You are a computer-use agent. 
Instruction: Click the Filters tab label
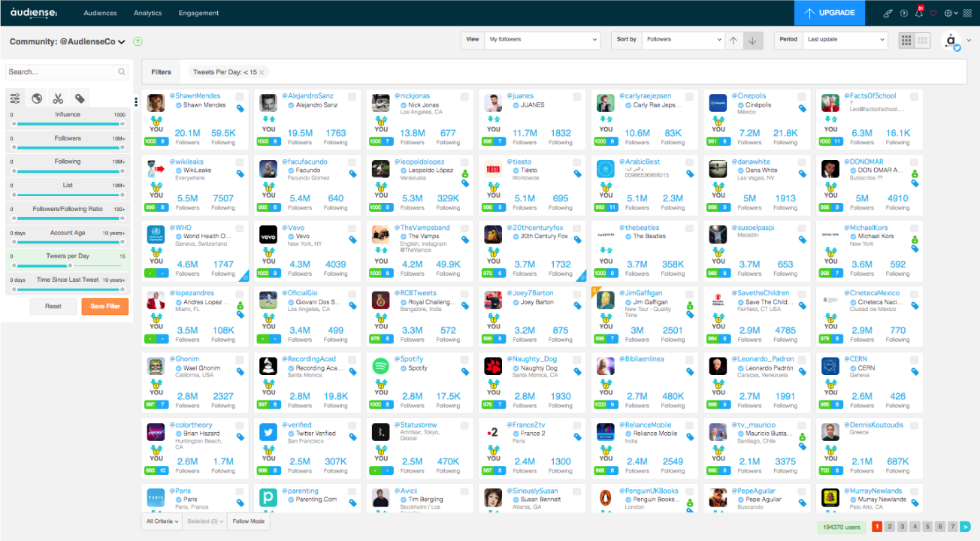161,72
